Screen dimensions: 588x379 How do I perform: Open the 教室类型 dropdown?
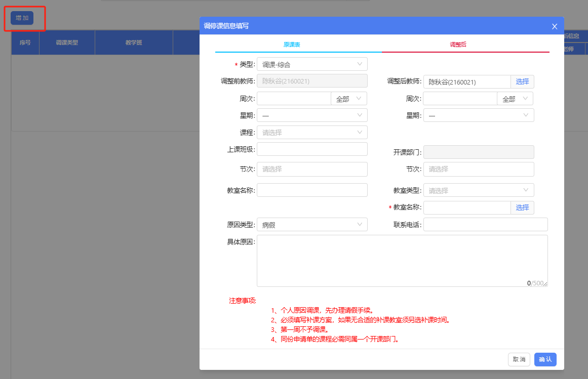click(478, 191)
